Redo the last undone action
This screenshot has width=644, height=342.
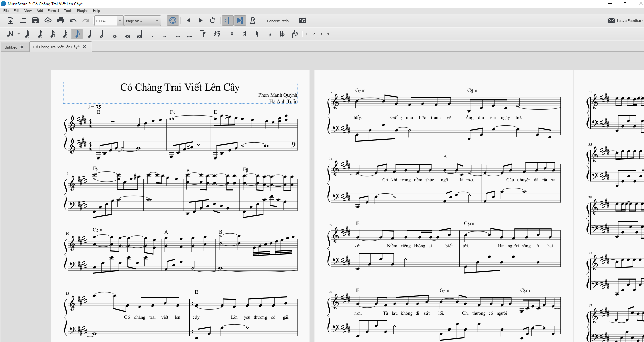click(86, 21)
